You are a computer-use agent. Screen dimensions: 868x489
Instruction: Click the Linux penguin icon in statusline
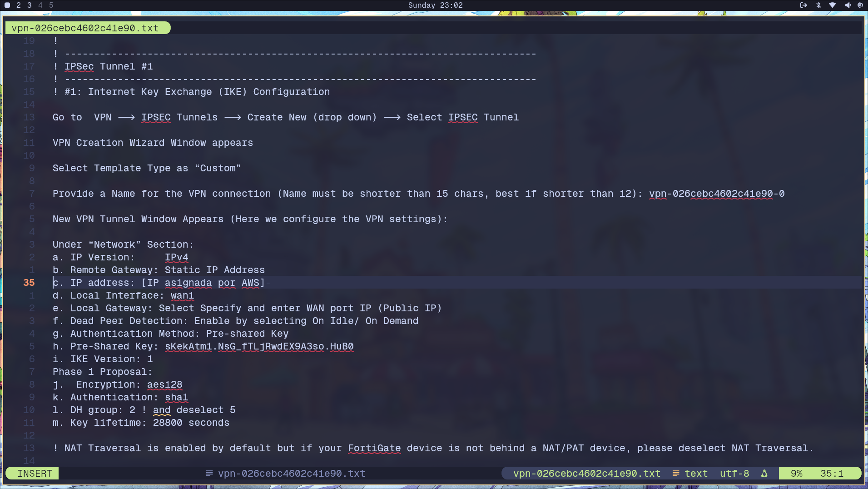pos(764,474)
